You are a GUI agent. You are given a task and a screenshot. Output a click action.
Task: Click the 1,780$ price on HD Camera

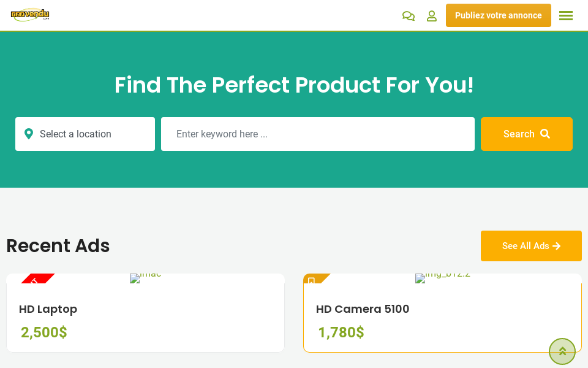341,332
